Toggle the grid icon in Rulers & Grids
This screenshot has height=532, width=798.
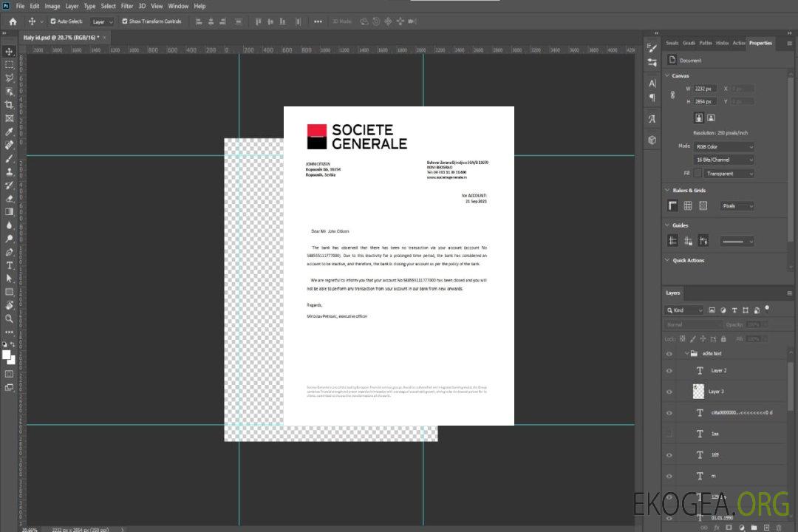coord(688,205)
